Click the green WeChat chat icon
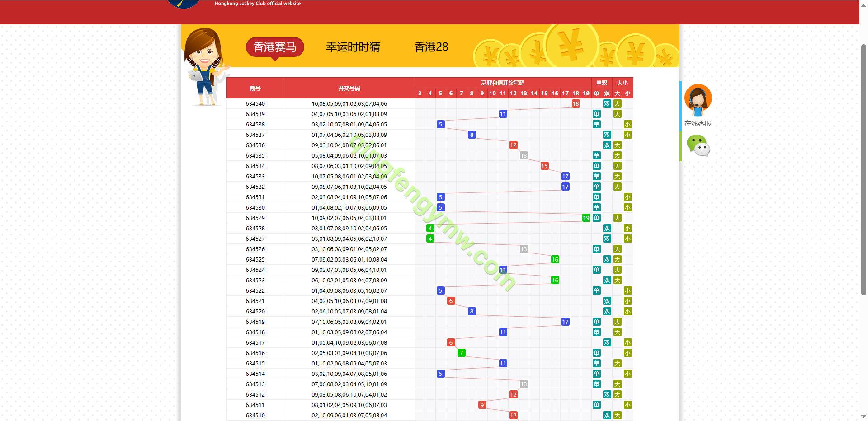The image size is (868, 421). (698, 146)
